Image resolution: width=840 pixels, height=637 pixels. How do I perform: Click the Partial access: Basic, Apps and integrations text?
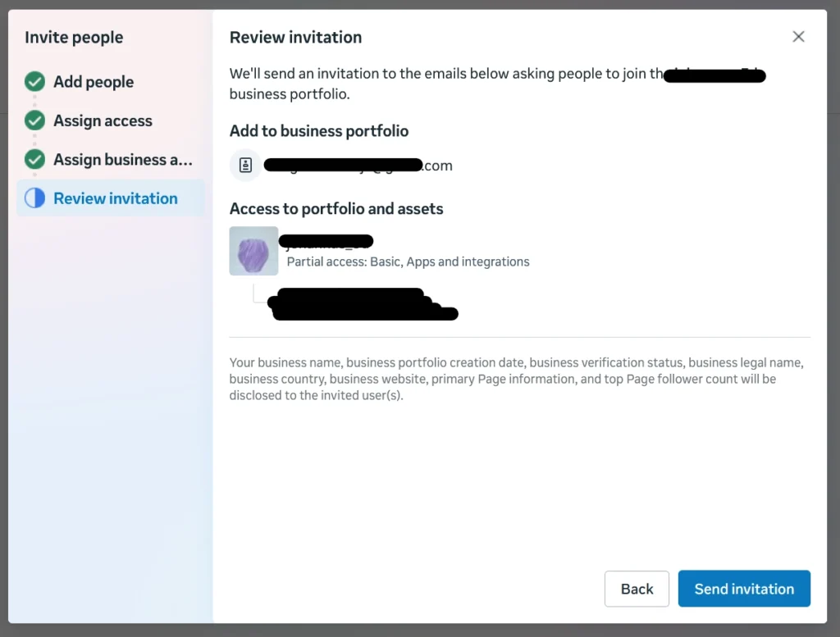click(408, 262)
